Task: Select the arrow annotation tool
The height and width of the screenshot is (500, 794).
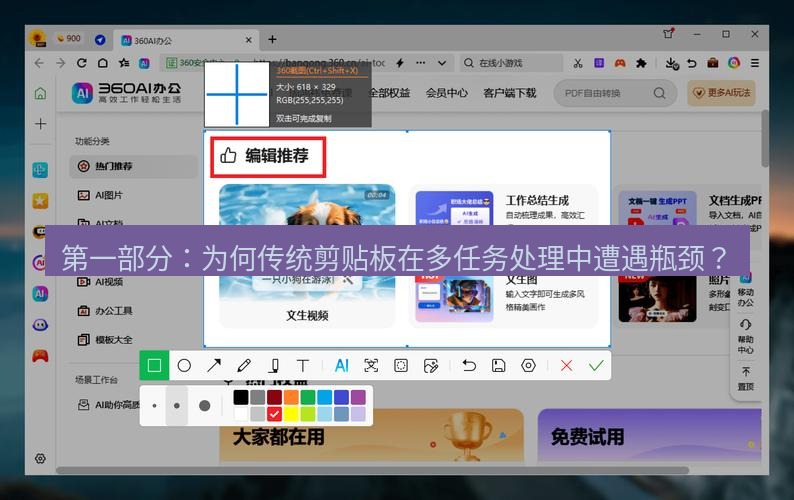Action: tap(214, 365)
